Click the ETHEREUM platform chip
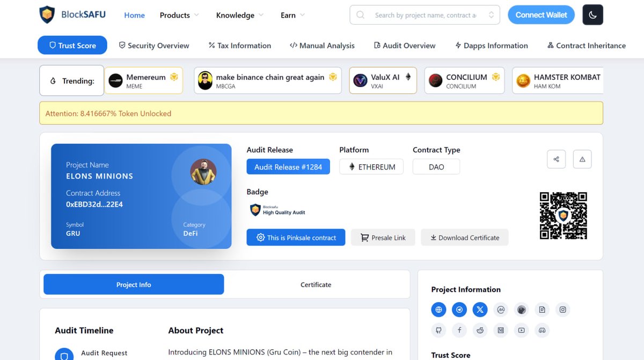The height and width of the screenshot is (360, 644). tap(371, 167)
